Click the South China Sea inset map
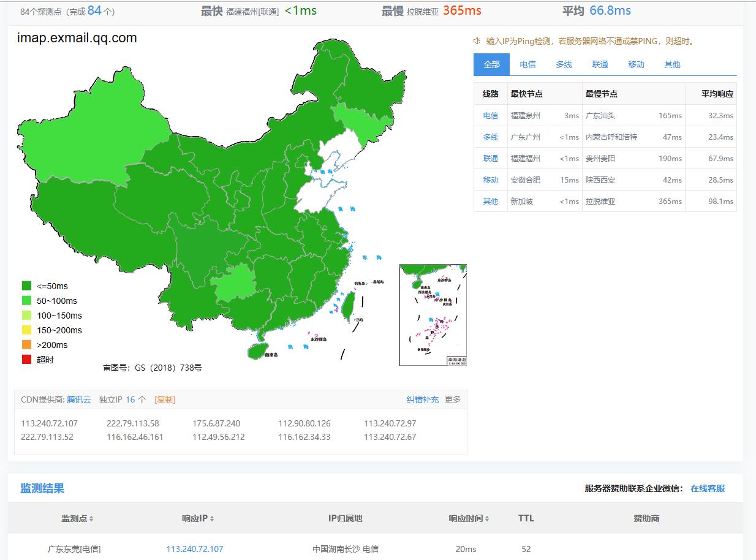756x560 pixels. 432,314
